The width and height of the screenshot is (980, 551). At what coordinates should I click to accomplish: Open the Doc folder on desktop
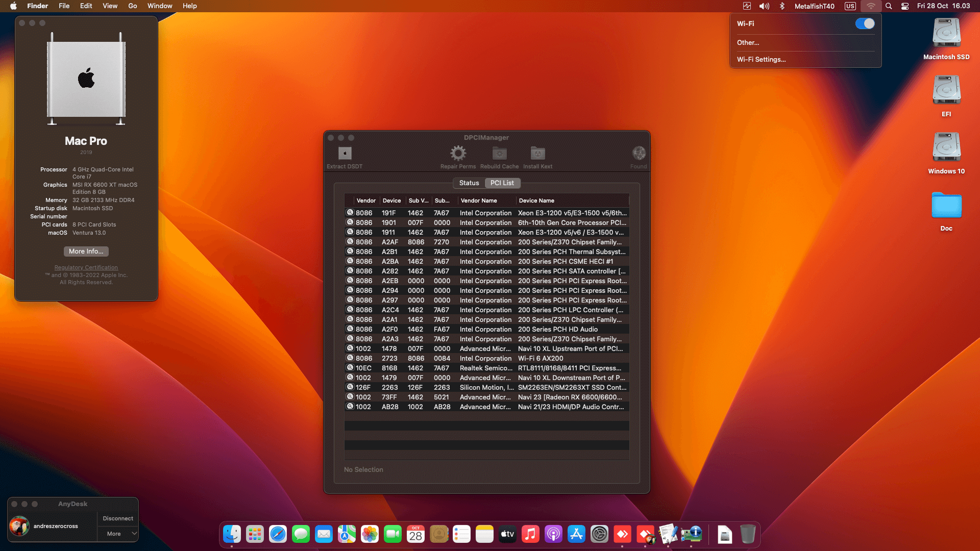click(x=946, y=206)
